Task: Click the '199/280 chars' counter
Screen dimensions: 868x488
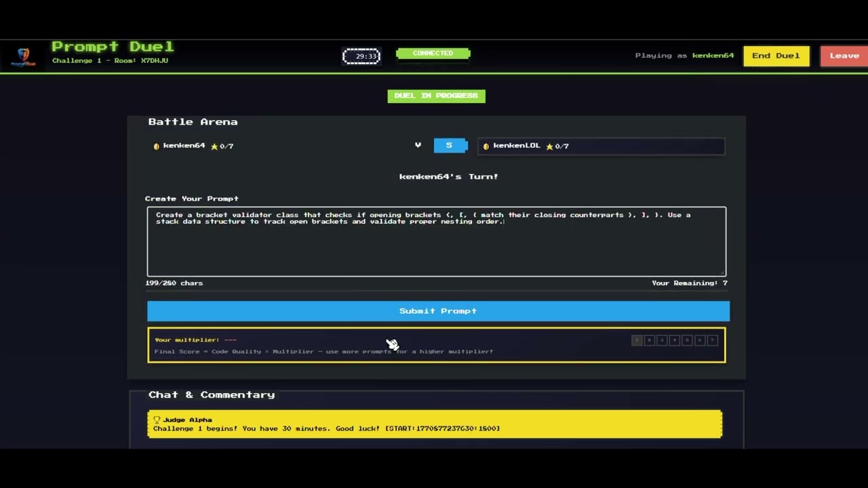Action: coord(174,283)
